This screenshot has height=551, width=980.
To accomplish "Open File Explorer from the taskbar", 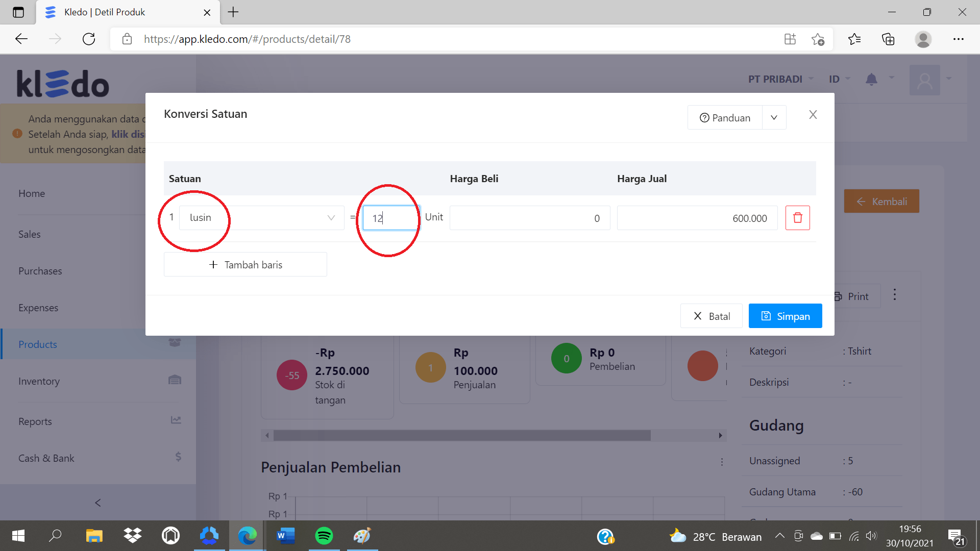I will tap(94, 536).
